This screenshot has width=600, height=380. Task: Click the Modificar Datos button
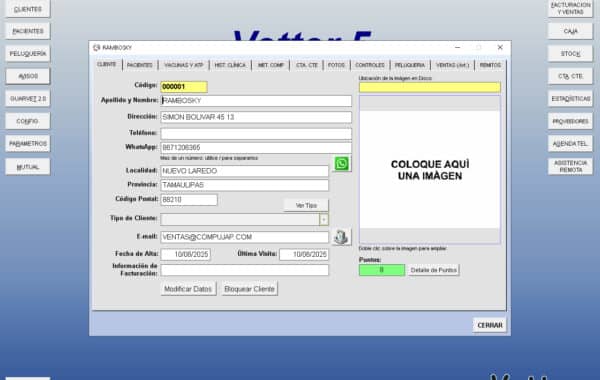click(x=188, y=289)
